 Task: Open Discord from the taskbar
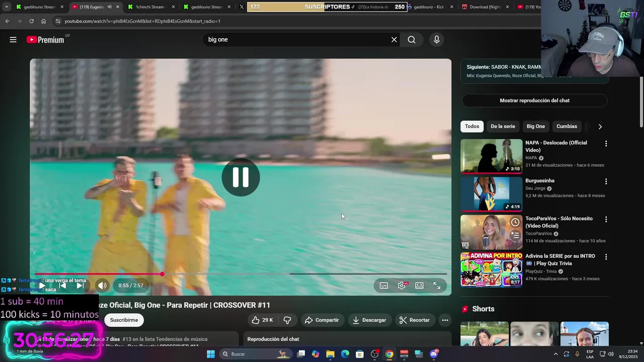tap(434, 354)
